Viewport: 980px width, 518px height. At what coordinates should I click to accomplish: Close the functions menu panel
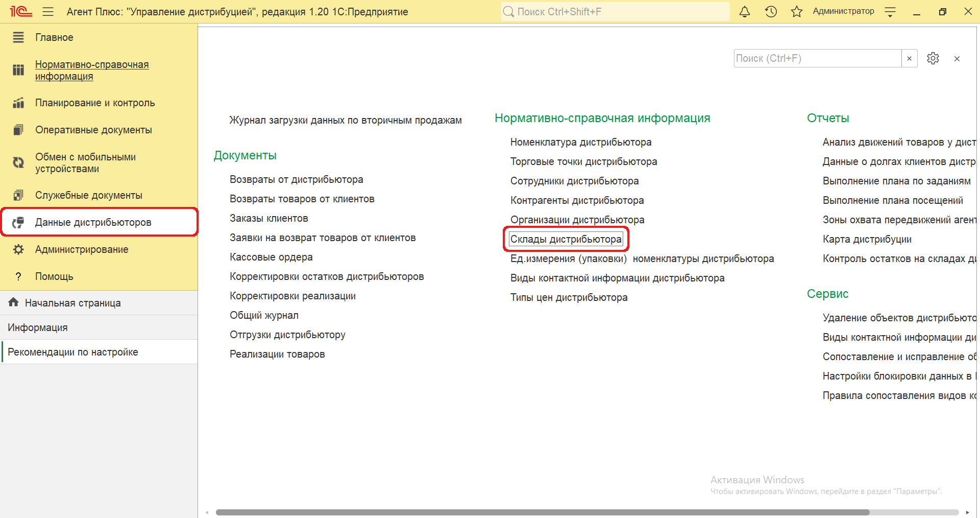957,59
